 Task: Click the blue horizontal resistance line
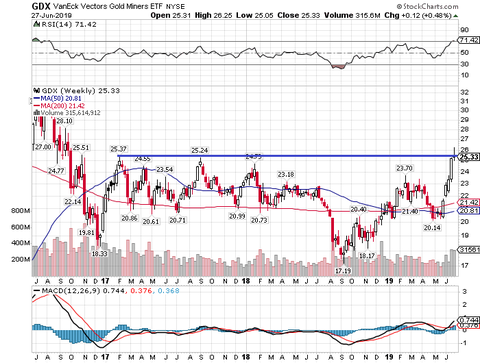tap(288, 156)
